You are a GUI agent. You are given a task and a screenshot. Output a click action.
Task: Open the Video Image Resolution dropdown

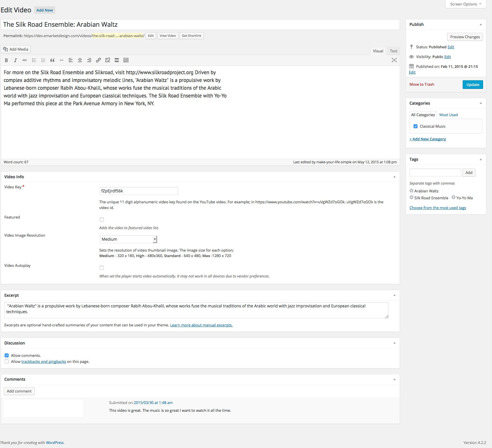click(x=128, y=239)
